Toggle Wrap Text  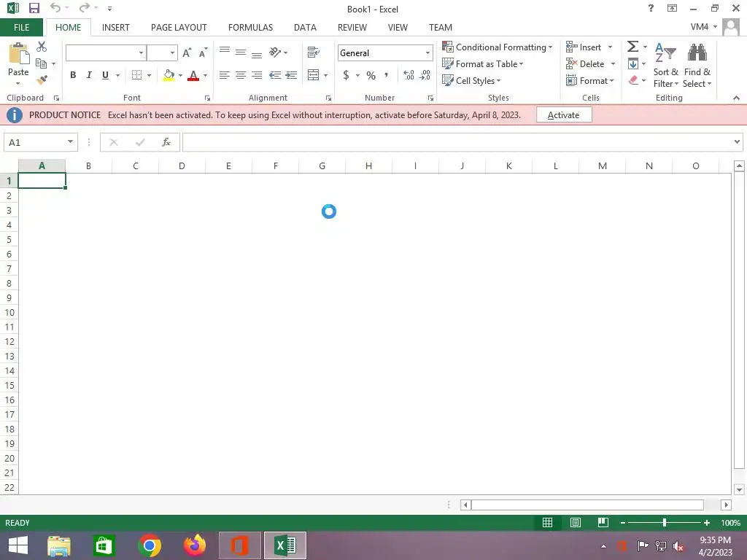(314, 52)
